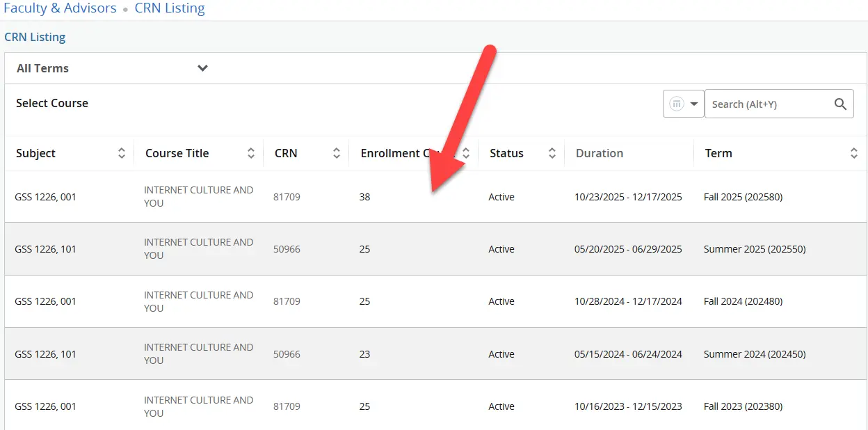
Task: Open the CRN Listing page heading link
Action: click(x=35, y=37)
